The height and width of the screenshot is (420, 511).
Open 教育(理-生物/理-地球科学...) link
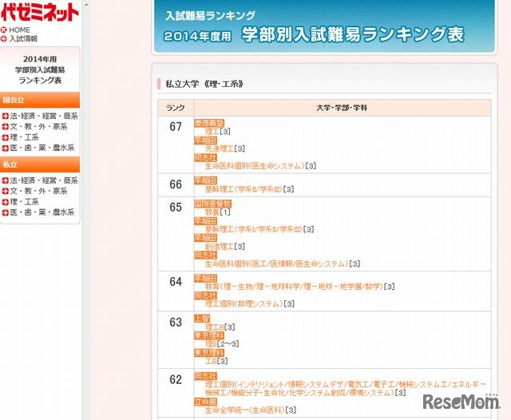[300, 287]
